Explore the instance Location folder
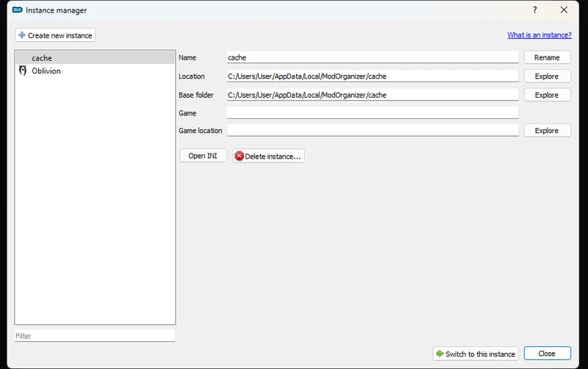The height and width of the screenshot is (369, 588). [547, 76]
